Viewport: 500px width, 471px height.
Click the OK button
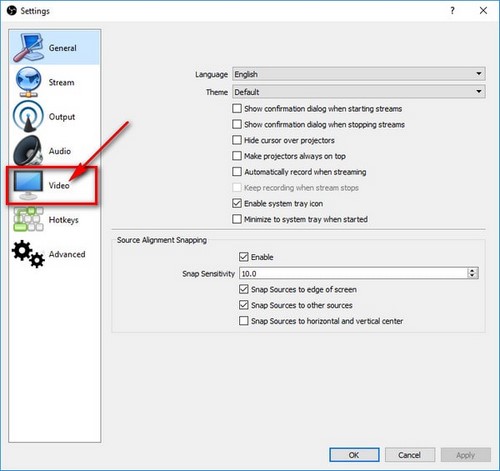pos(354,455)
